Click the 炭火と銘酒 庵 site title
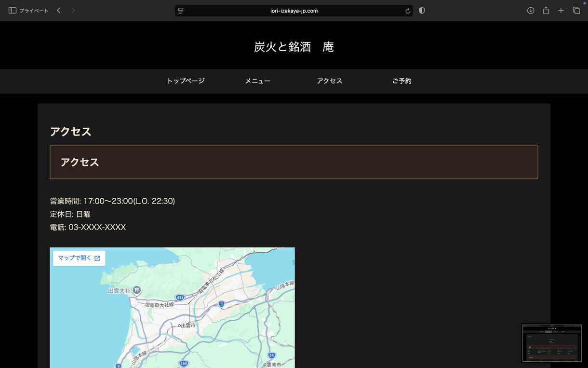Screen dimensions: 588x368 click(294, 47)
